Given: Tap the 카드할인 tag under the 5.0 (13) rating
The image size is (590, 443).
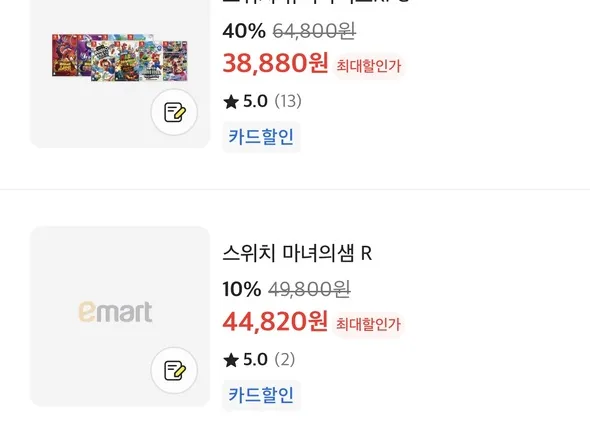Looking at the screenshot, I should coord(261,137).
